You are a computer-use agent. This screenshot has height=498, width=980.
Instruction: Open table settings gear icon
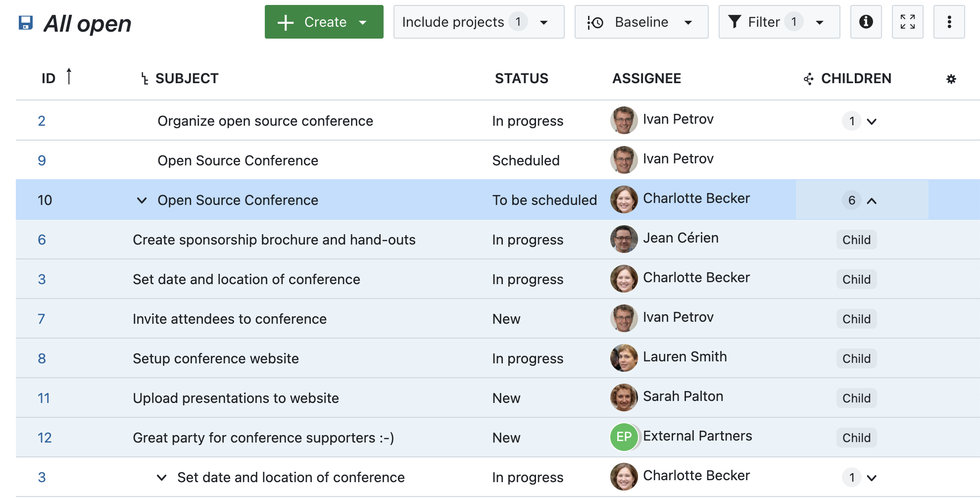coord(951,79)
